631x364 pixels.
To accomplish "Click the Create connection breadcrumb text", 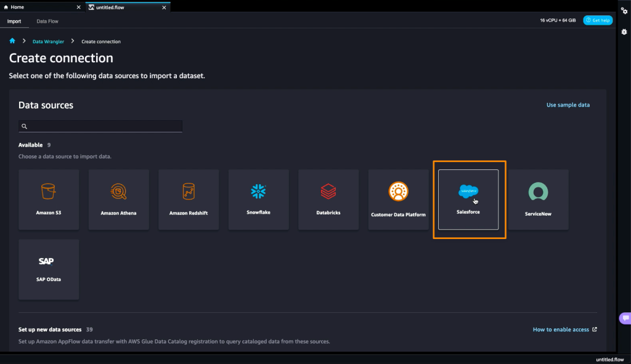I will pyautogui.click(x=101, y=41).
